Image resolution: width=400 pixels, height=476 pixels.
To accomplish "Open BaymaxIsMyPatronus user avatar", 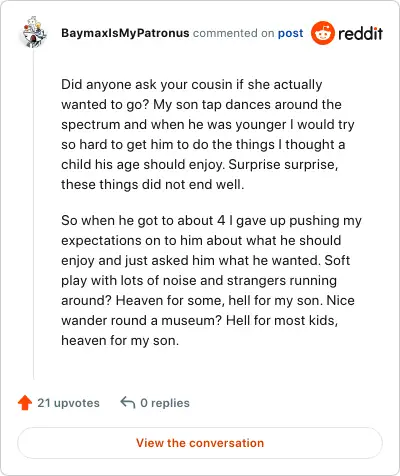I will tap(34, 32).
